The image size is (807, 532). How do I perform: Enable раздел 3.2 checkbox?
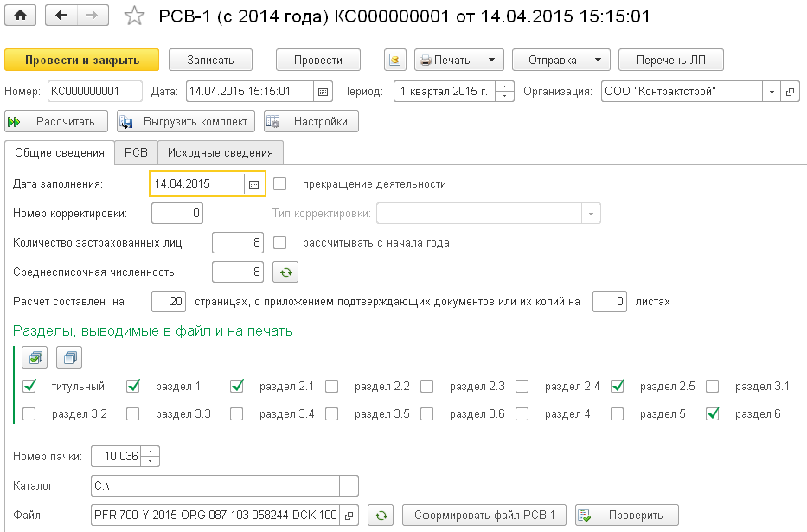(29, 413)
